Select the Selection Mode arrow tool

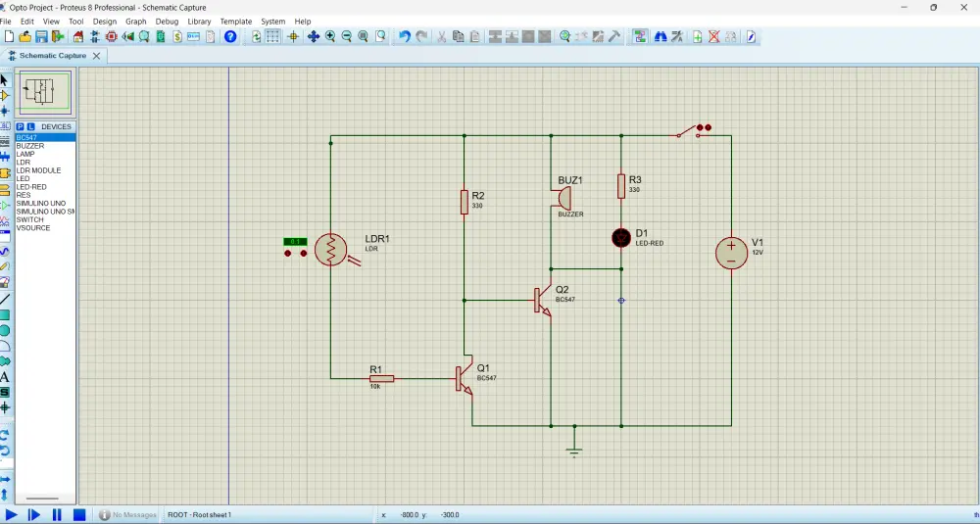point(4,80)
